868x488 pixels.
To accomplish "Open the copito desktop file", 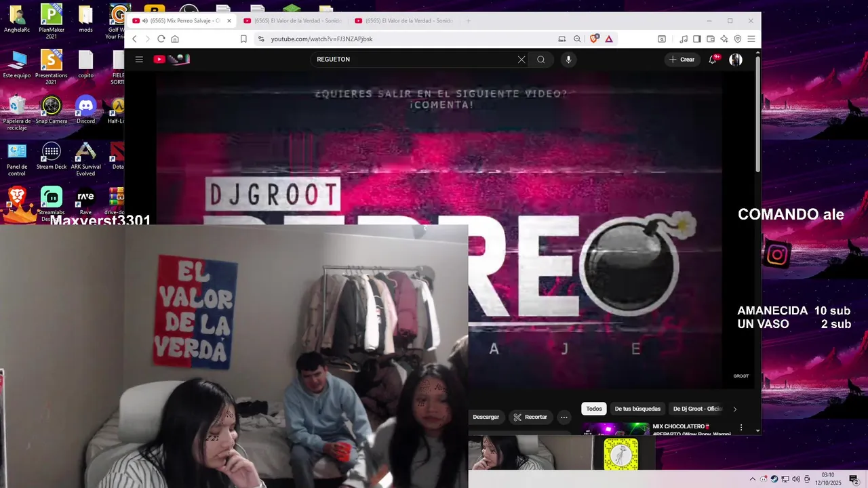I will (85, 64).
